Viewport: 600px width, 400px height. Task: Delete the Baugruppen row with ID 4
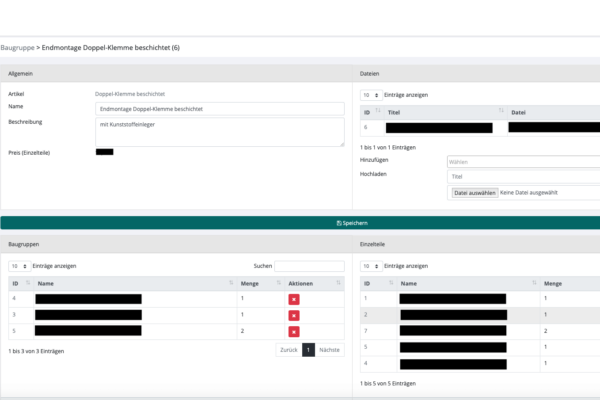tap(294, 299)
